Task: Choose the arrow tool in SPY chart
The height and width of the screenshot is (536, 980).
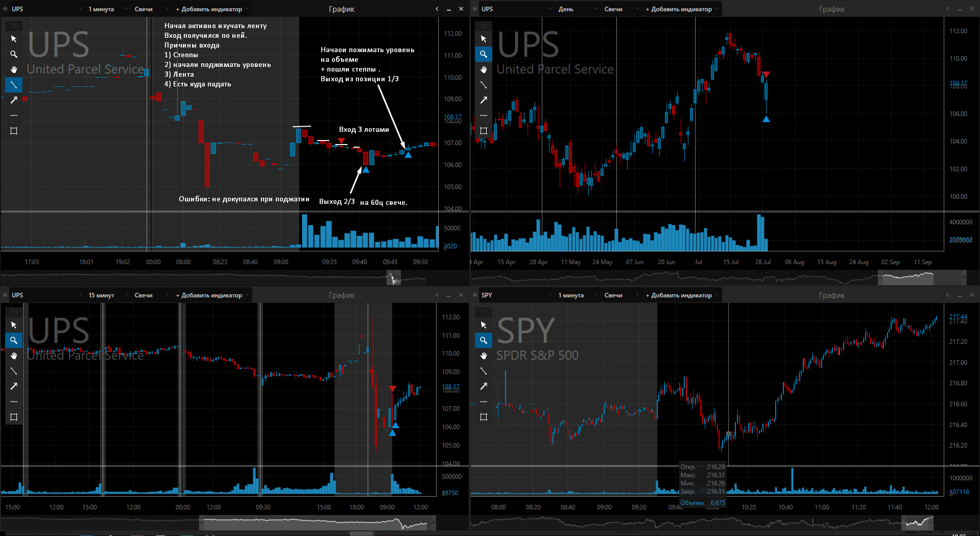Action: coord(484,386)
